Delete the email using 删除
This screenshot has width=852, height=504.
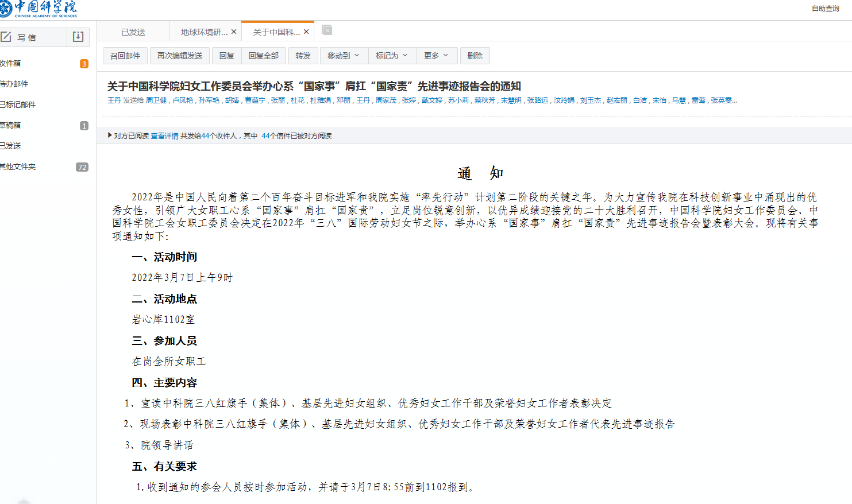pyautogui.click(x=475, y=56)
